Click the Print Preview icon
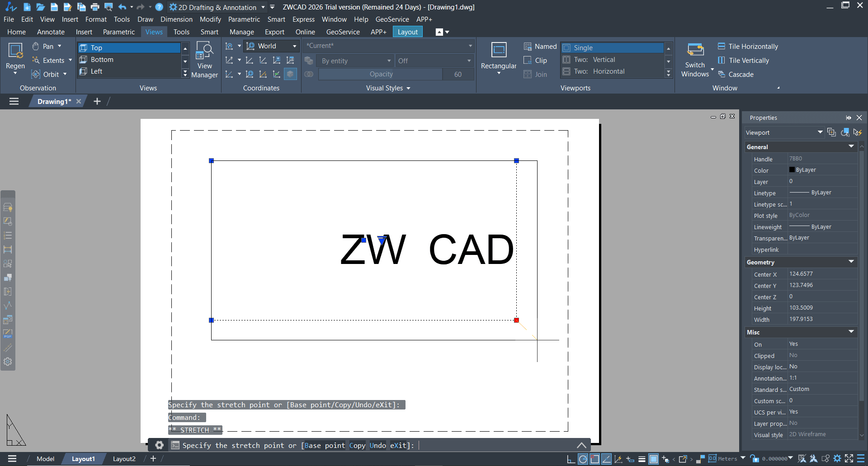Viewport: 868px width, 466px height. pyautogui.click(x=108, y=7)
